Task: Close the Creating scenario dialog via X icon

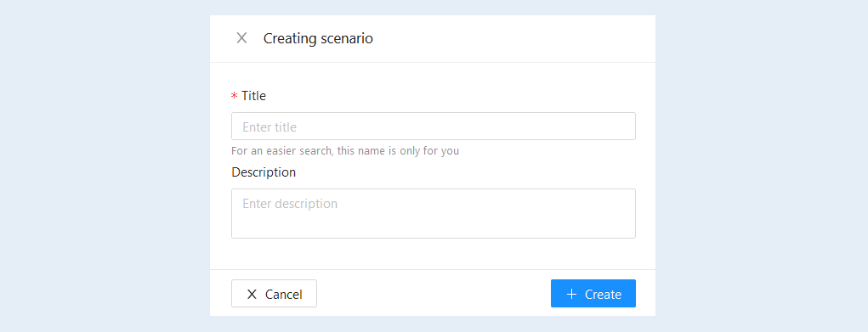Action: tap(241, 38)
